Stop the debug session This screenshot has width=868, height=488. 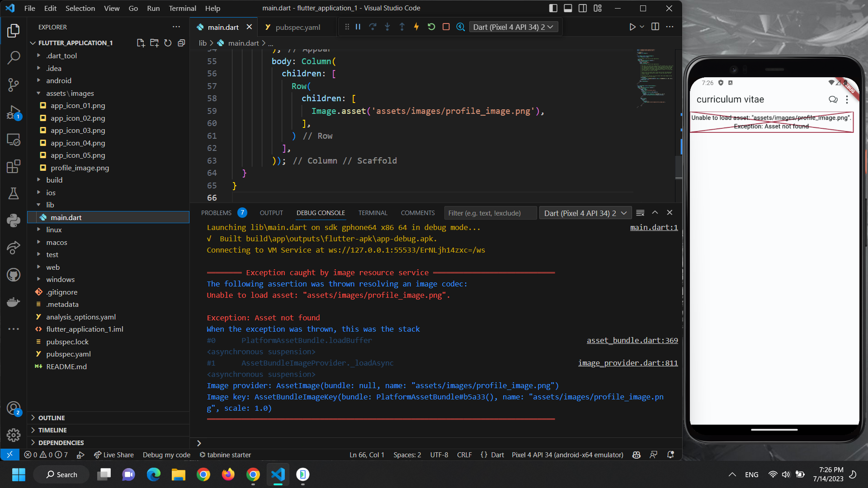coord(446,27)
